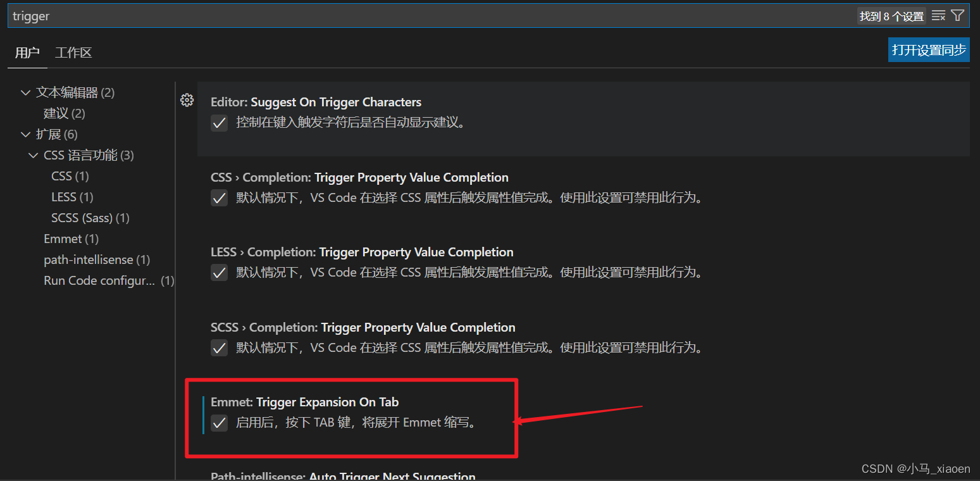Select Run Code configur... tree entry
The image size is (980, 481).
coord(109,281)
